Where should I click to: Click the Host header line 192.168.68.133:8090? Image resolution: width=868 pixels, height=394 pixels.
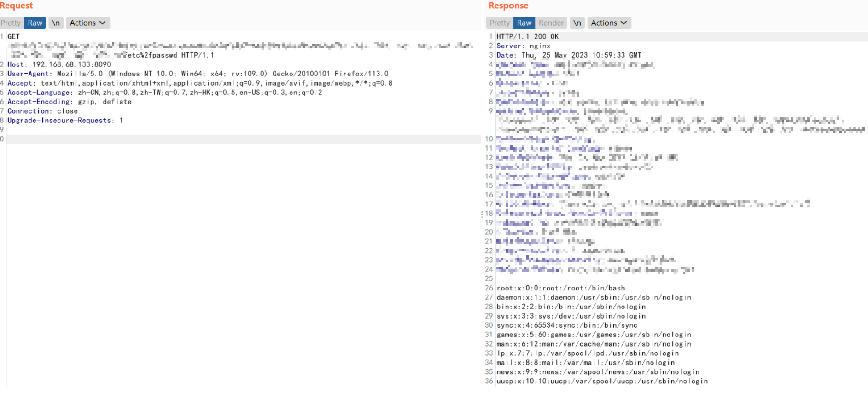pos(59,64)
